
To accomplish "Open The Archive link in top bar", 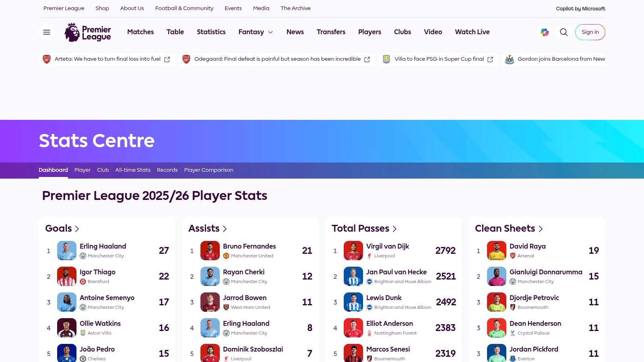I will point(295,8).
